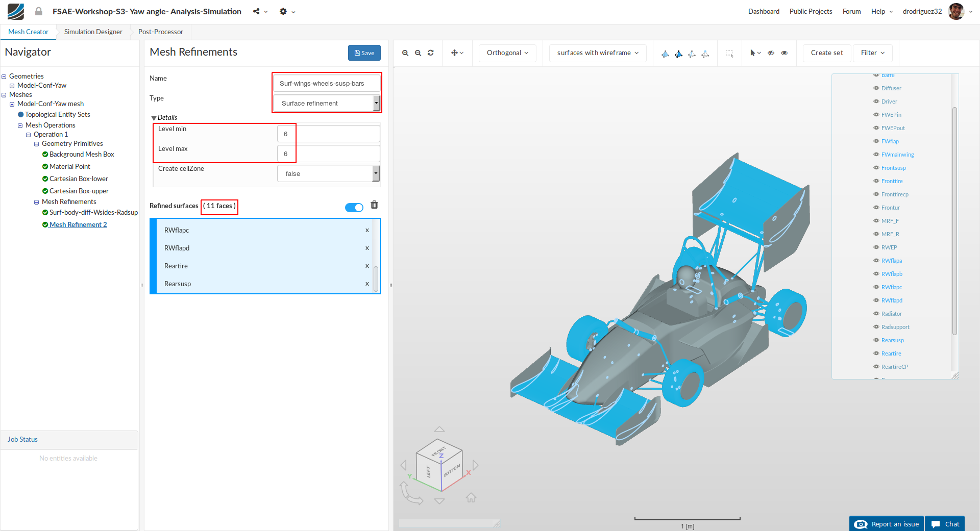This screenshot has height=531, width=980.
Task: Click the curved roll-view arrow icon
Action: 411,493
